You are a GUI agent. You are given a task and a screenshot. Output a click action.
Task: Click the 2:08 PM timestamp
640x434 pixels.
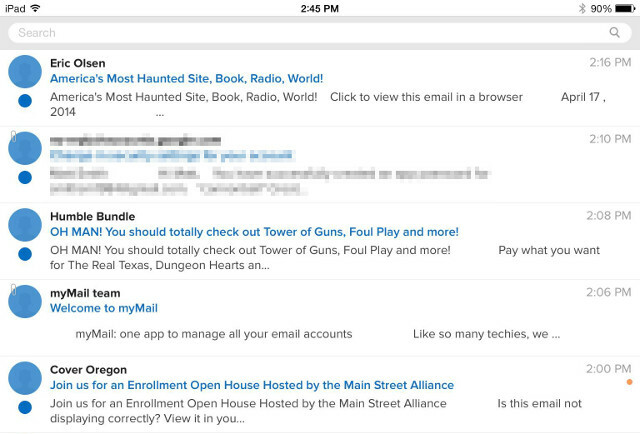[x=609, y=216]
